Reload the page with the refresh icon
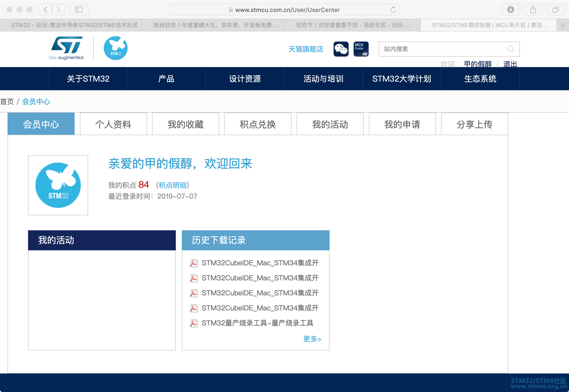Screen dimensions: 569x392 point(393,10)
